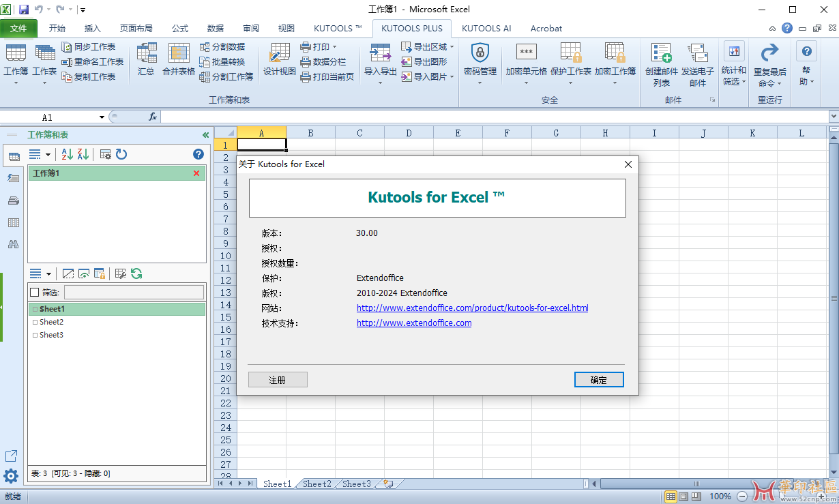Sort workbooks A to Z in pane
This screenshot has height=504, width=839.
pos(67,155)
